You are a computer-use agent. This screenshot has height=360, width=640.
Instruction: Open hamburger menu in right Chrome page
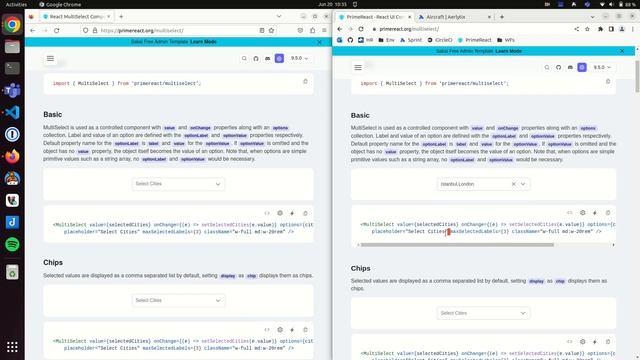(358, 67)
